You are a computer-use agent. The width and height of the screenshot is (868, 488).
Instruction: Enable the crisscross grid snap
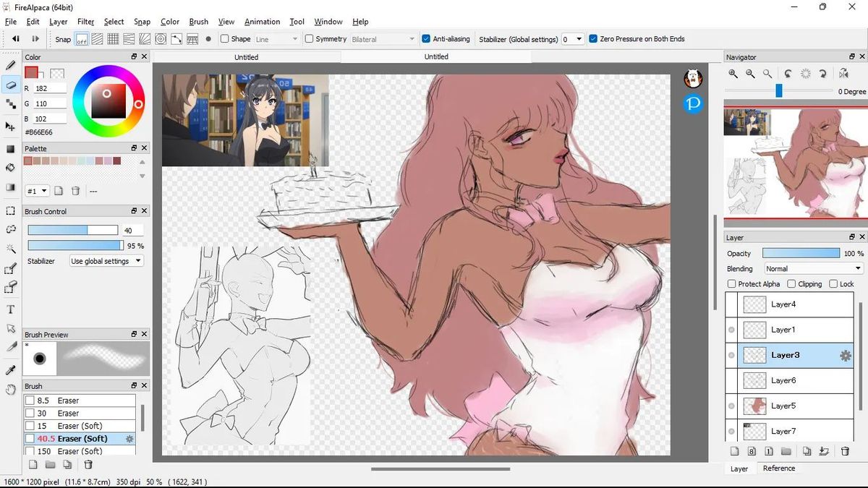pos(114,39)
